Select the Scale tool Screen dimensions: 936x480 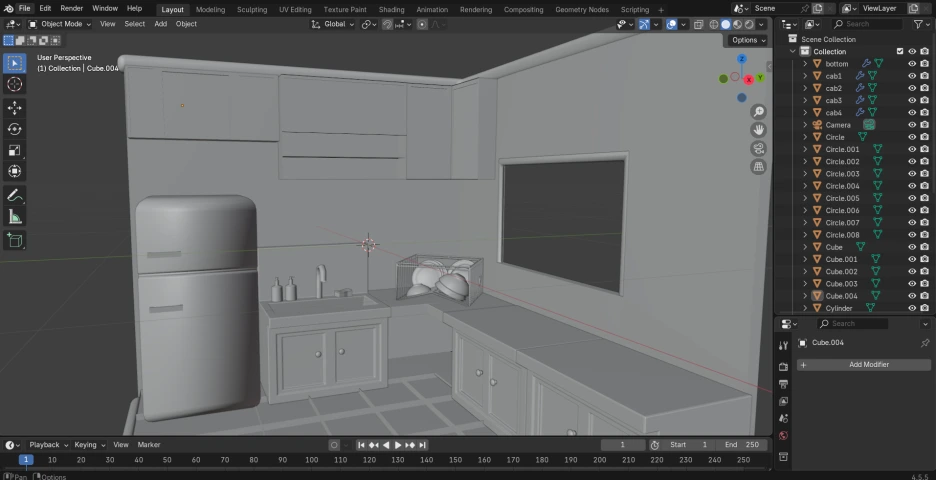pos(15,150)
